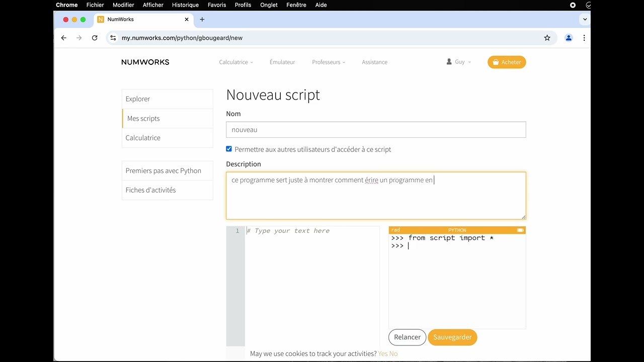Expand the Calculatrice navigation dropdown
Screen dimensions: 644x362
click(236, 62)
